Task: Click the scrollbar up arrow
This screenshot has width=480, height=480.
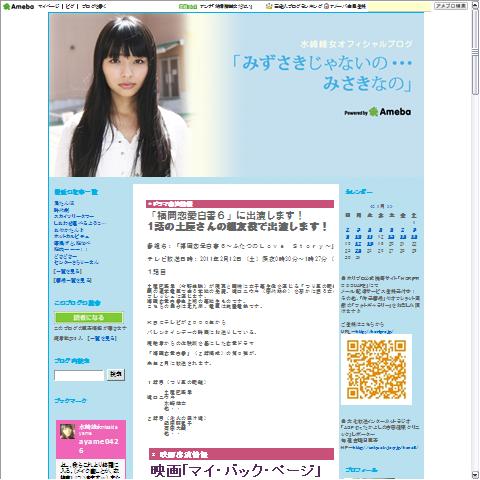Action: click(x=475, y=6)
